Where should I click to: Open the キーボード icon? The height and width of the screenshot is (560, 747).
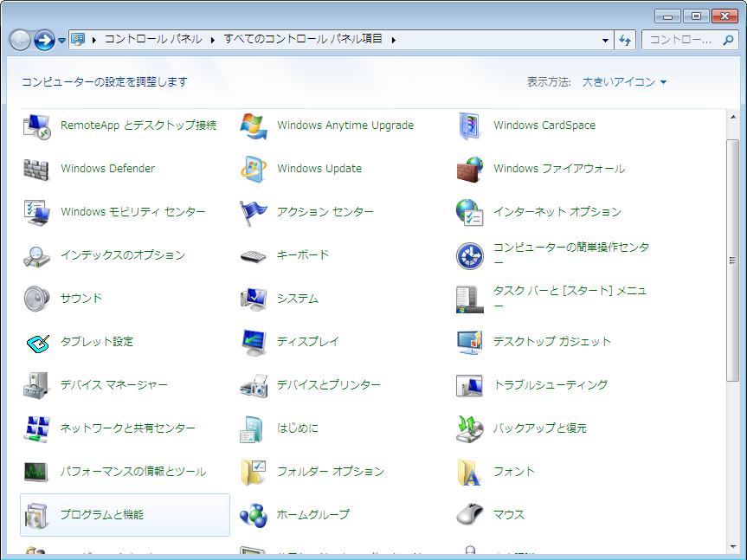pyautogui.click(x=254, y=256)
